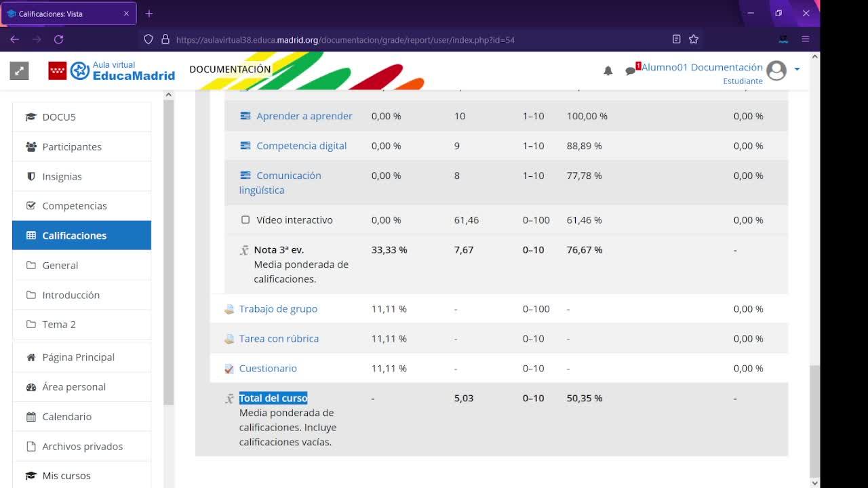Click the lock icon for site information
Viewport: 868px width, 488px height.
[x=165, y=39]
